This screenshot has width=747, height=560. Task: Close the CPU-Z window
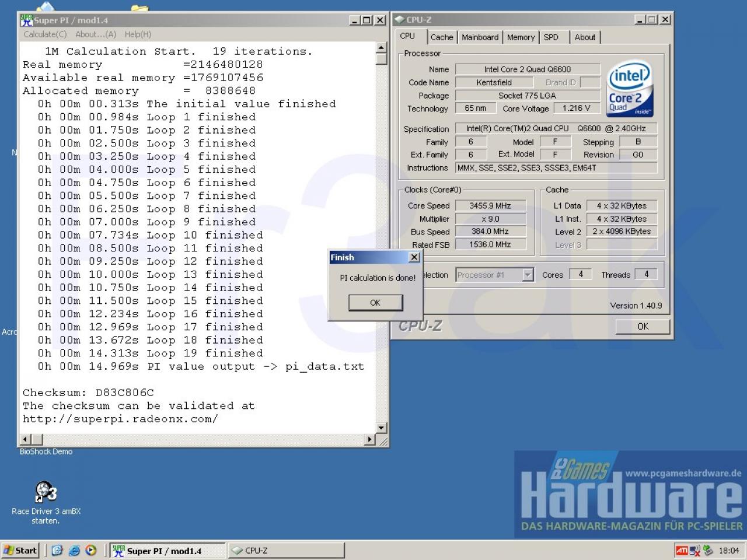coord(665,20)
